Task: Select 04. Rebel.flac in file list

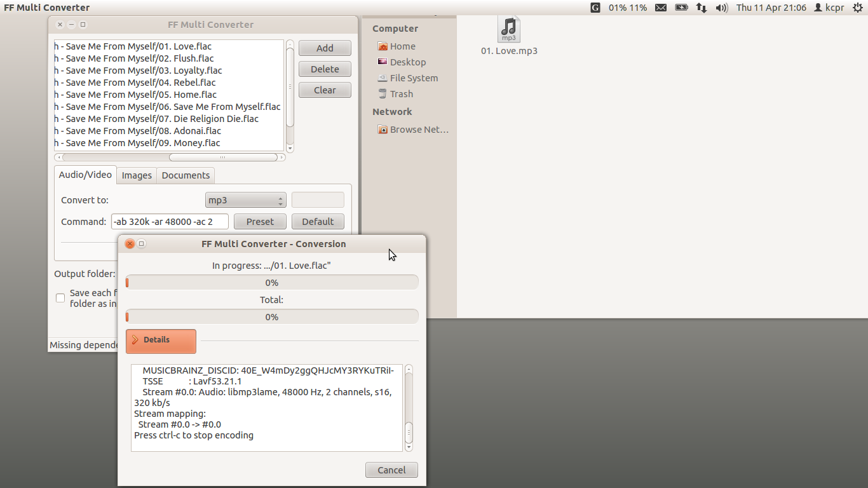Action: (169, 83)
